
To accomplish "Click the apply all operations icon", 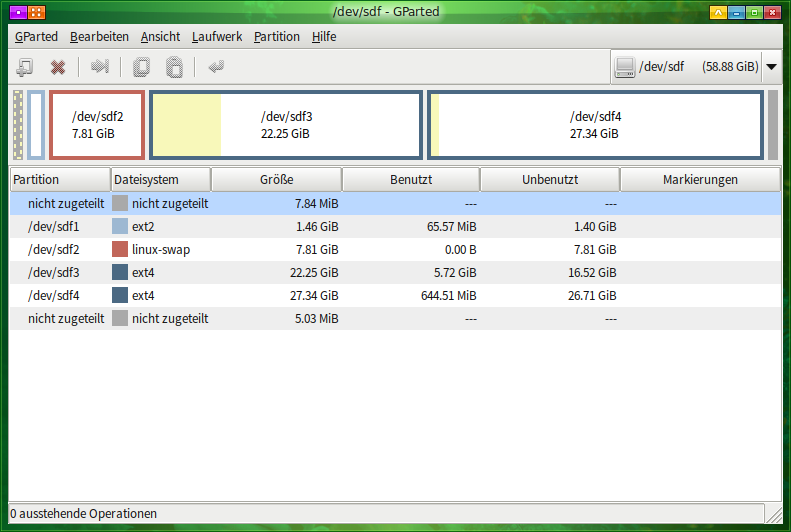I will tap(215, 68).
